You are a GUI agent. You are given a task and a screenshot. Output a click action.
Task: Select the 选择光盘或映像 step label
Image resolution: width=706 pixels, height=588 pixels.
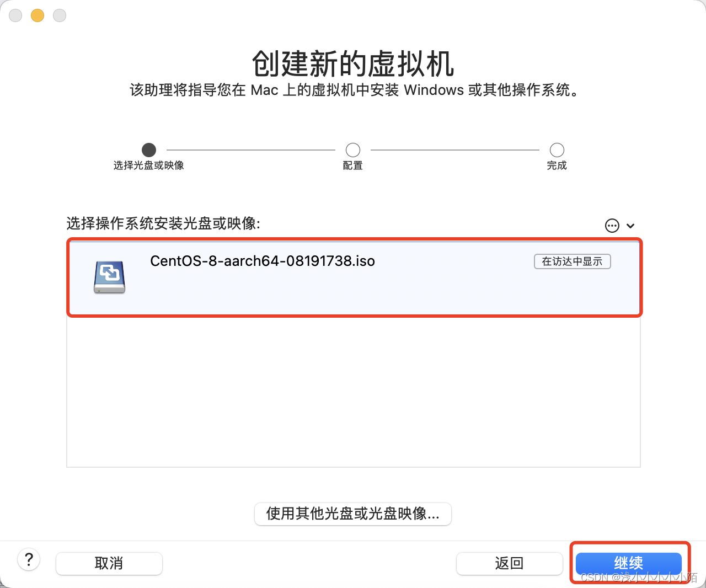coord(149,165)
